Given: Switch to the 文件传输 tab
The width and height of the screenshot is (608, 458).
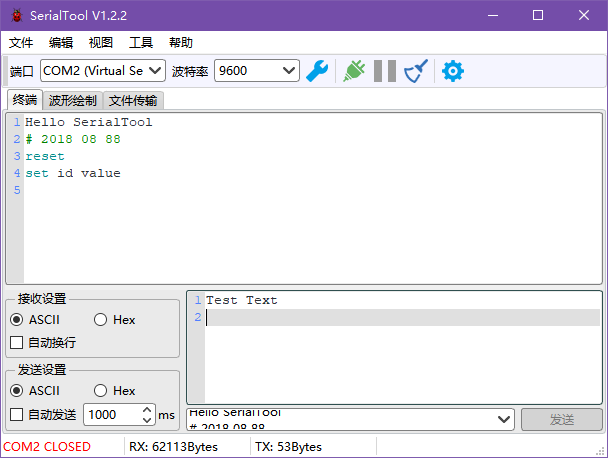Looking at the screenshot, I should tap(133, 101).
